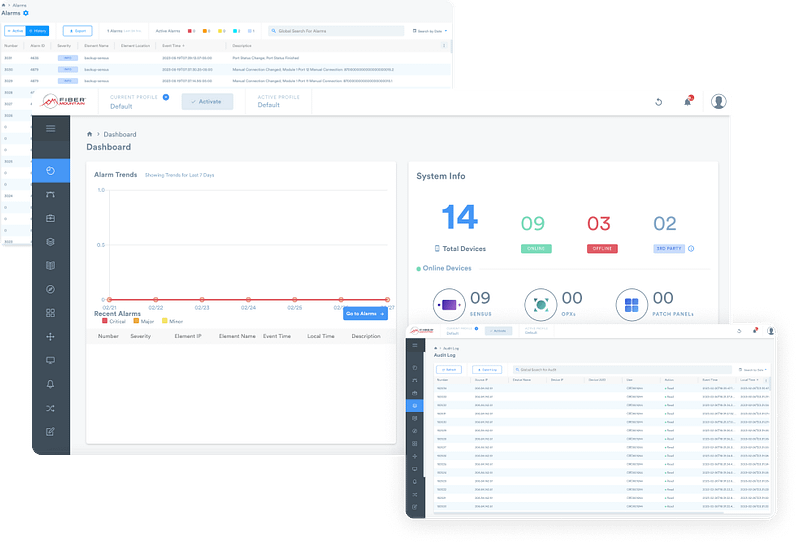
Task: Focus Global Search For Alarms field
Action: coord(336,31)
